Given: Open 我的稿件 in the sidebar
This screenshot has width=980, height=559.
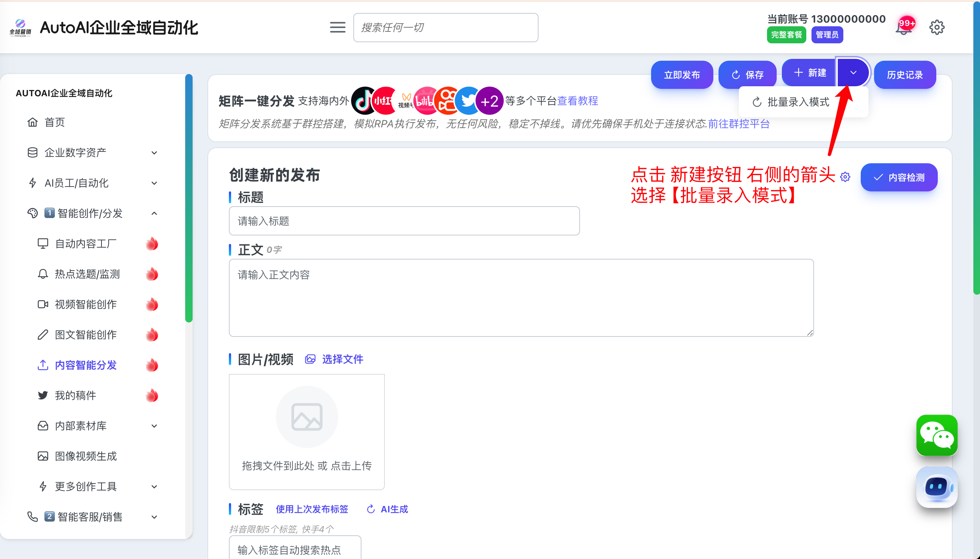Looking at the screenshot, I should pyautogui.click(x=76, y=395).
